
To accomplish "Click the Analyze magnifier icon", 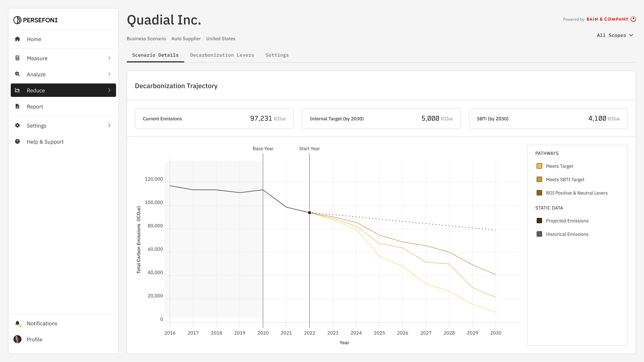I will 17,74.
